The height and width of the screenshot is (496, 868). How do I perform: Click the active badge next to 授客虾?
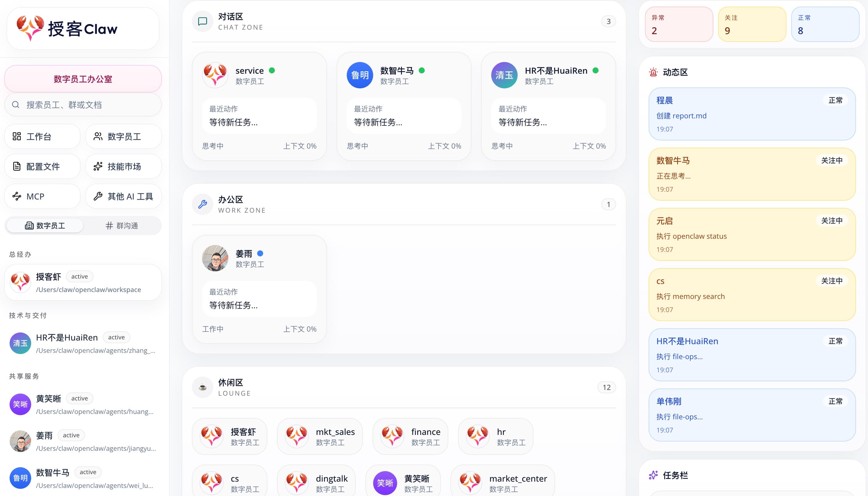pos(79,276)
